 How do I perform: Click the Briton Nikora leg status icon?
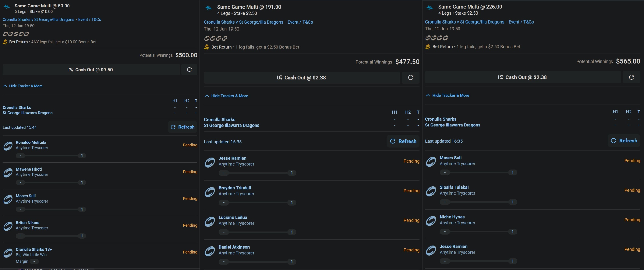(8, 226)
